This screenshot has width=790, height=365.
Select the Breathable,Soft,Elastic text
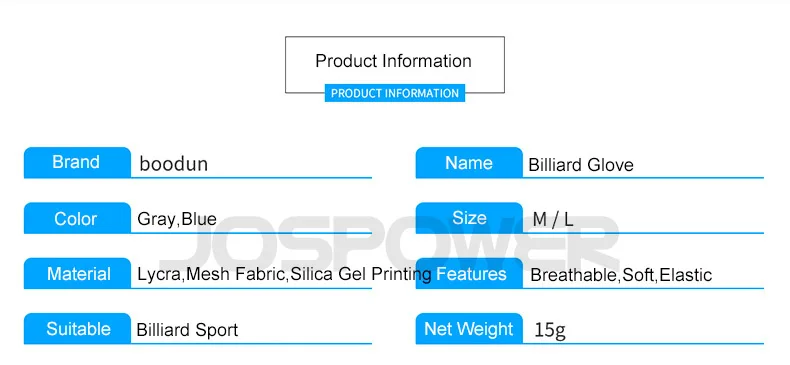coord(621,275)
